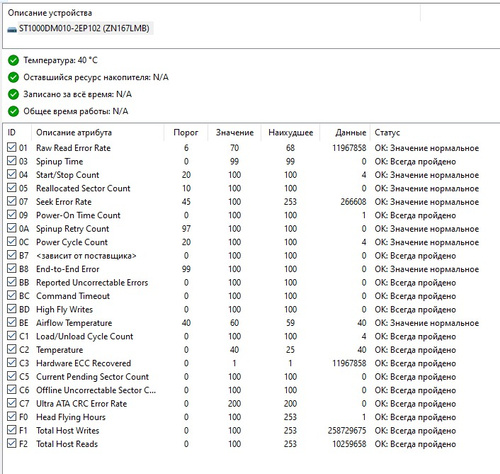This screenshot has width=500, height=474.
Task: Select the device entry ST1000DM010-2EP102 (ZN167LMB)
Action: [80, 28]
